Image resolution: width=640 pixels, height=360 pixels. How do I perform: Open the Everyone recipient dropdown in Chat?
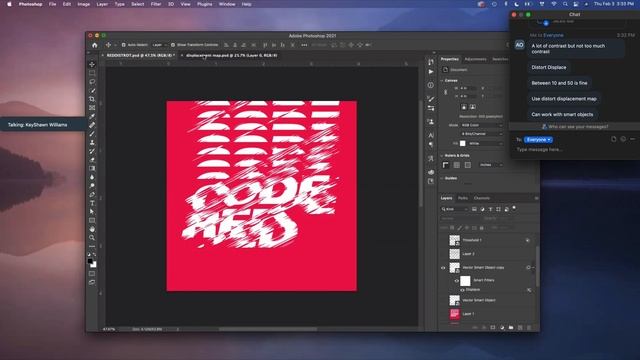tap(538, 140)
